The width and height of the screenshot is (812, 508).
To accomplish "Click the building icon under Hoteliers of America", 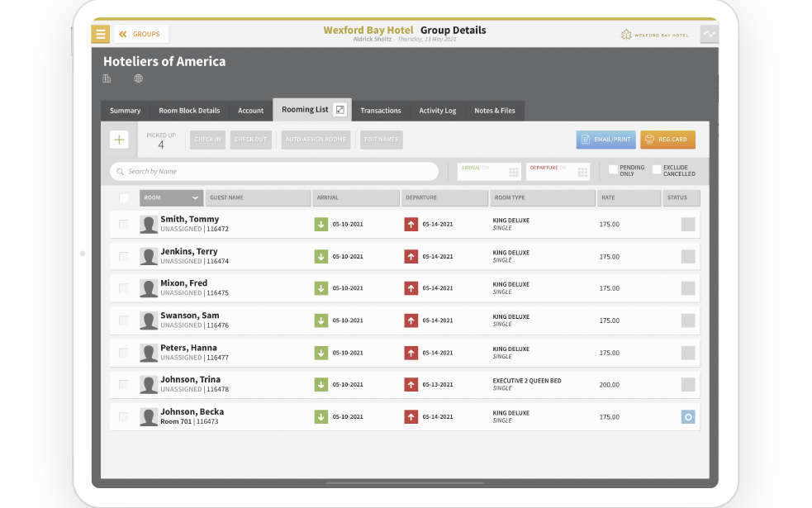I will tap(107, 78).
